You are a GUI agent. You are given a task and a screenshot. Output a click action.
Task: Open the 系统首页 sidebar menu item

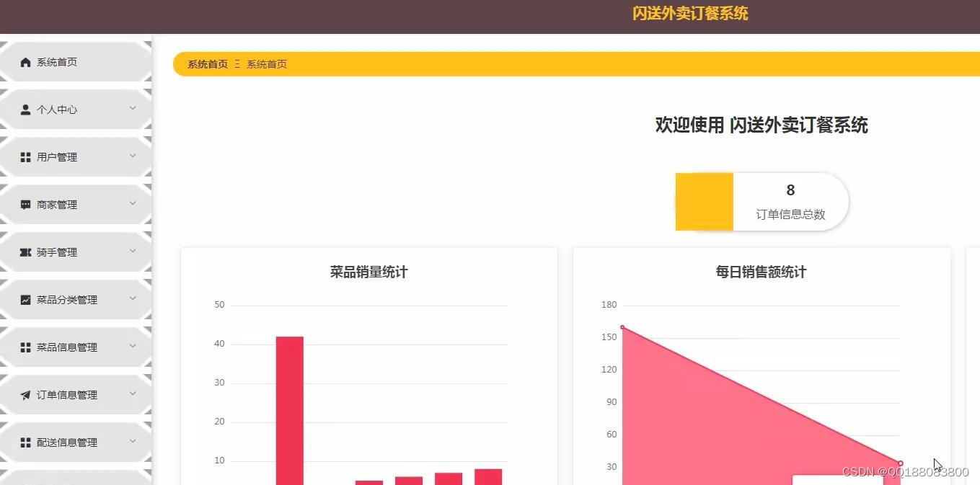pos(76,62)
